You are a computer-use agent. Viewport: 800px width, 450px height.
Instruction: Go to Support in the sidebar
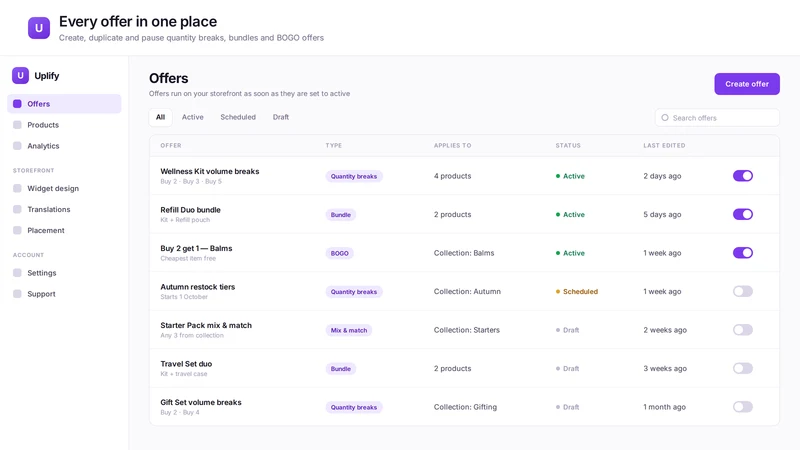[64, 294]
